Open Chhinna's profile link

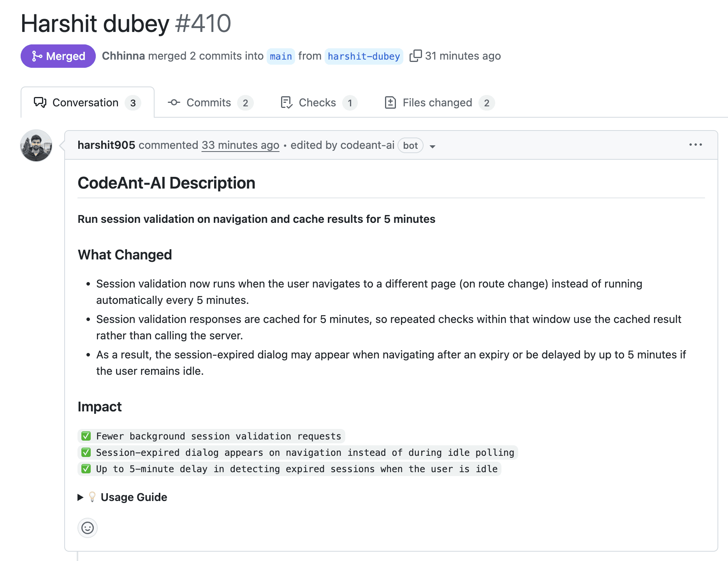tap(123, 56)
